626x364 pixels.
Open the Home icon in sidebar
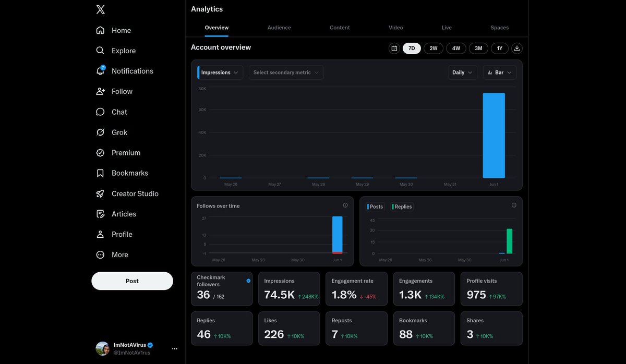click(100, 30)
